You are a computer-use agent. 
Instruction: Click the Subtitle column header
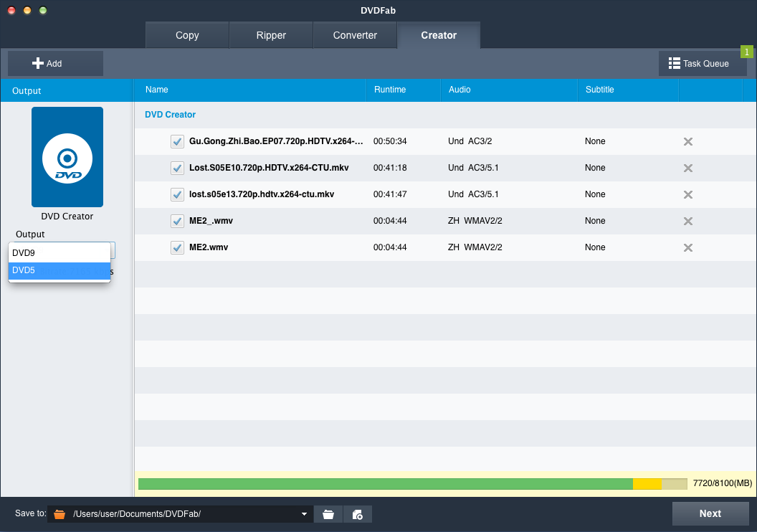pos(628,90)
